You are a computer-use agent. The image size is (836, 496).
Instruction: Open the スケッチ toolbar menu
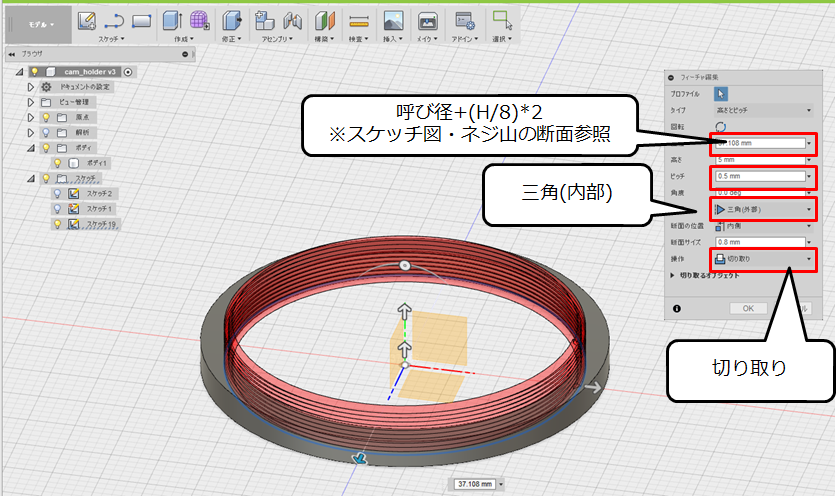pyautogui.click(x=111, y=39)
